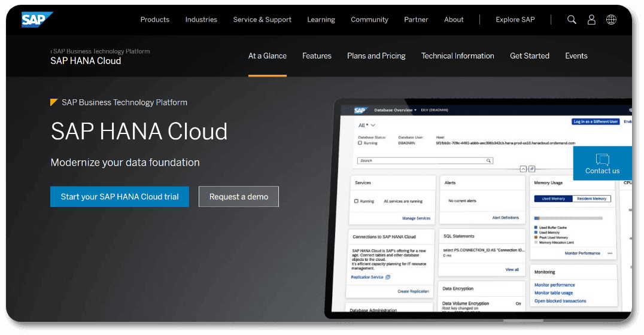This screenshot has width=644, height=335.
Task: Click the Contact us chat icon
Action: (x=602, y=159)
